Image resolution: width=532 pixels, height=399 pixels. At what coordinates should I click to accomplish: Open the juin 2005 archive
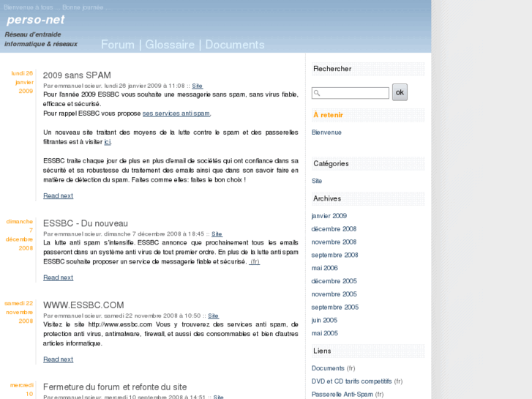(x=324, y=320)
